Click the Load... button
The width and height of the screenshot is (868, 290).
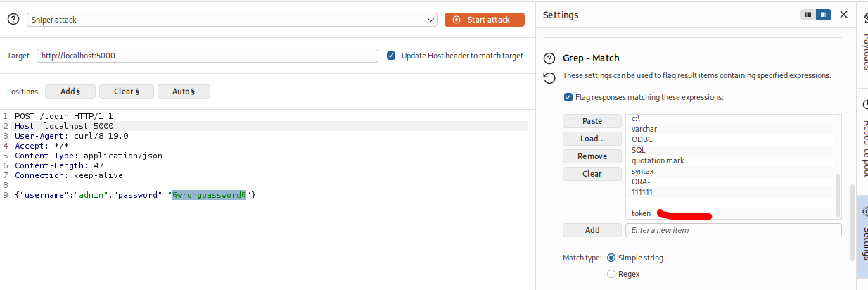click(x=592, y=139)
